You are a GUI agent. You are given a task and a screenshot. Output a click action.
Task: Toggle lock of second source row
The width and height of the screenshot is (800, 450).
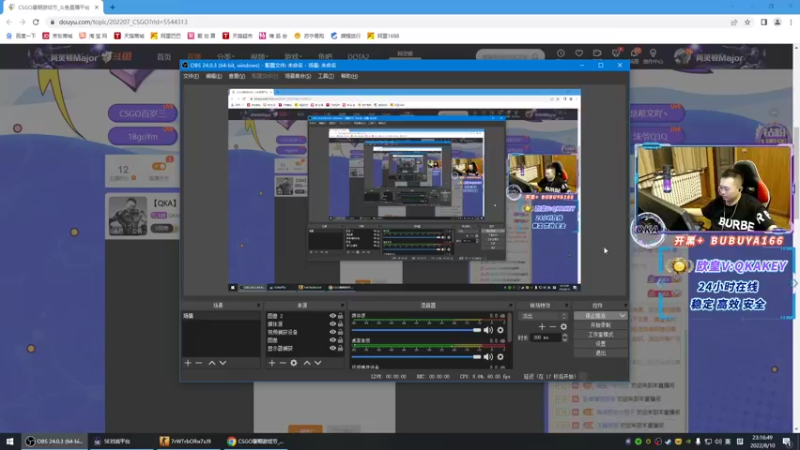[340, 324]
